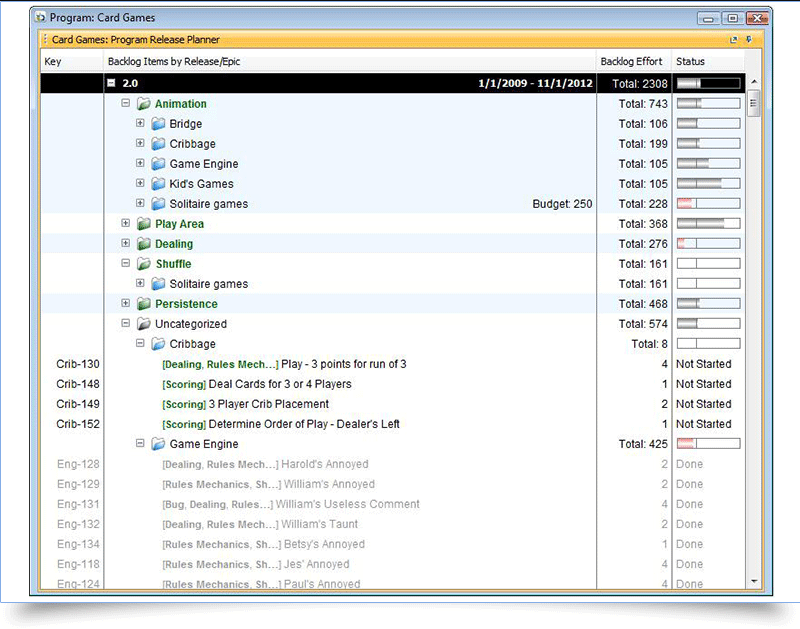Click the green Animation folder icon
This screenshot has width=800, height=629.
[144, 104]
